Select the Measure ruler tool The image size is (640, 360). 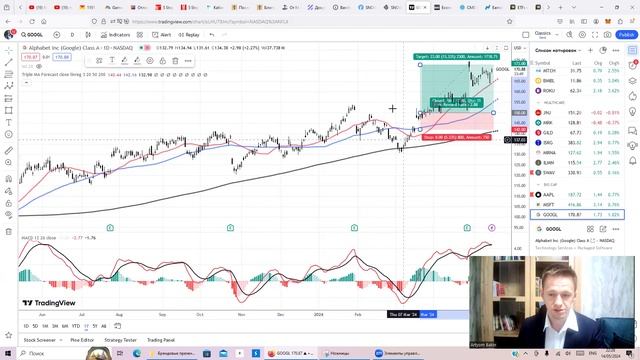coord(9,151)
